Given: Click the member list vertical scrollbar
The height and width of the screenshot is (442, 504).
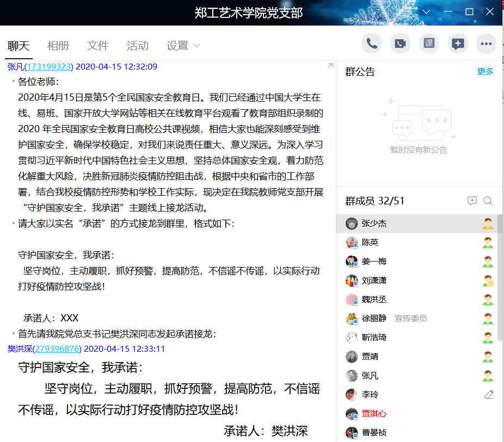Looking at the screenshot, I should tap(500, 272).
